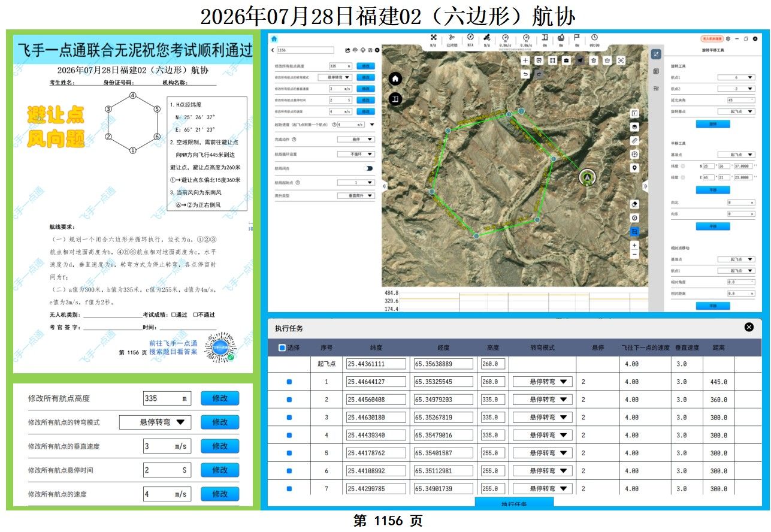Screen dimensions: 771x532
Task: Click the add waypoint plus icon
Action: [x=525, y=60]
